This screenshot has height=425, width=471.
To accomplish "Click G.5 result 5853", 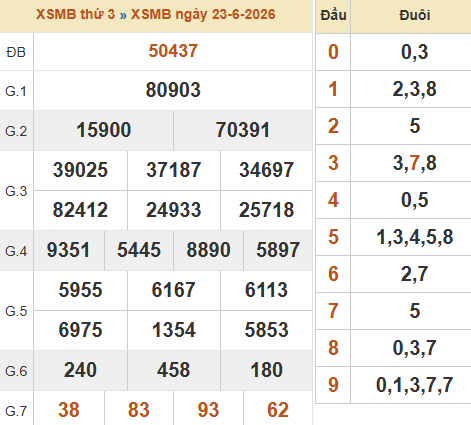I will pyautogui.click(x=267, y=330).
